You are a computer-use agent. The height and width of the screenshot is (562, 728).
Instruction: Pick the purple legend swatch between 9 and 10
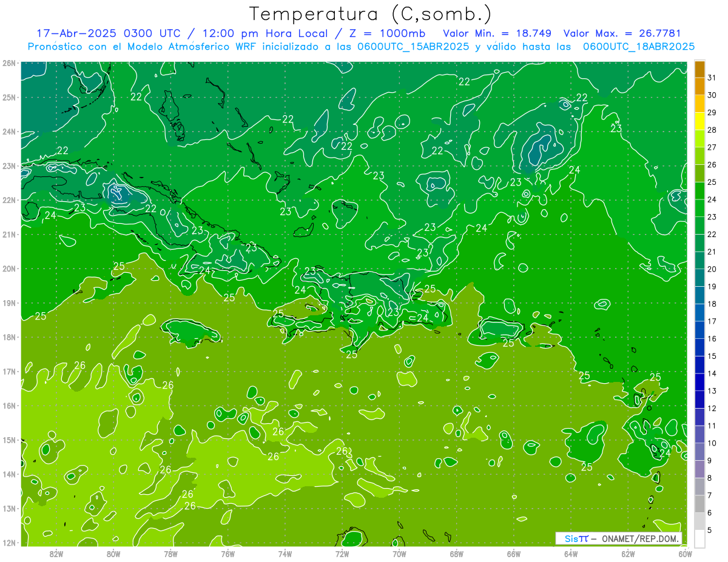700,452
